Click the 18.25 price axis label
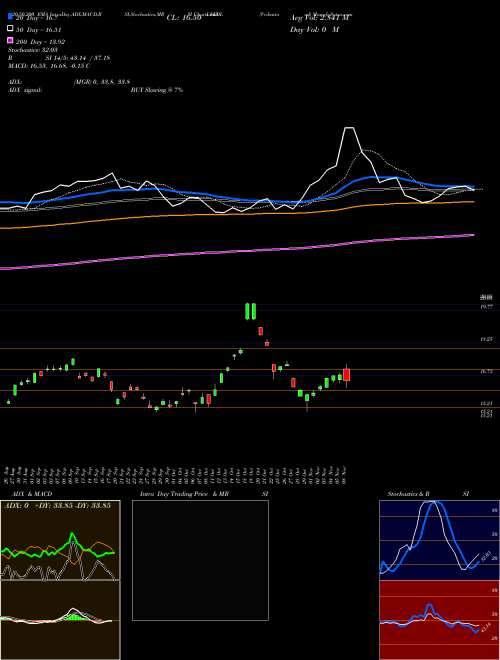 [486, 339]
